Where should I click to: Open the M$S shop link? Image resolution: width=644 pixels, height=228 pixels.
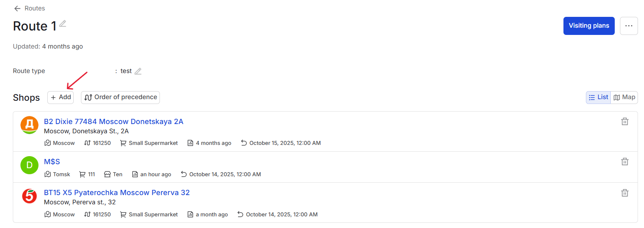coord(52,162)
